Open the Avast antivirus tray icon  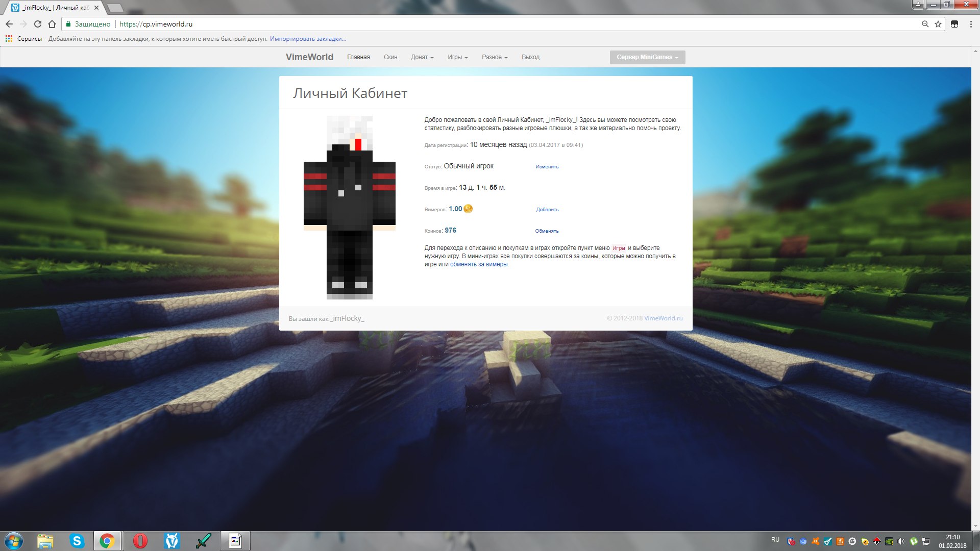(816, 541)
